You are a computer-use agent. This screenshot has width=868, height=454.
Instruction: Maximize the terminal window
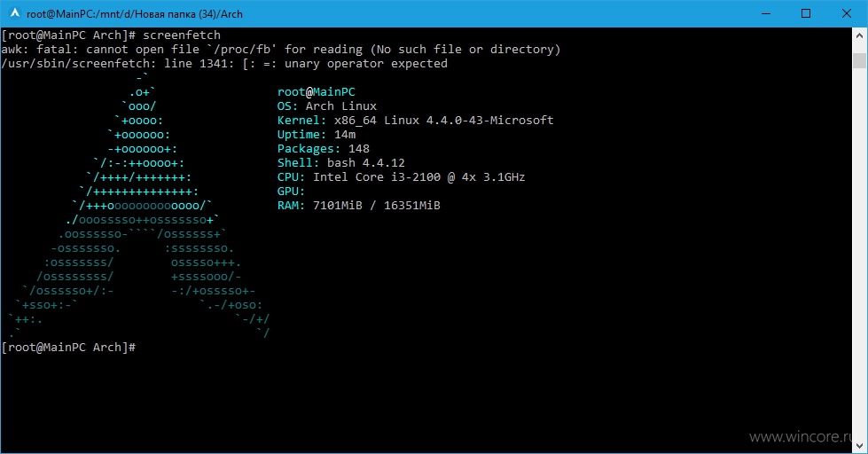click(806, 13)
